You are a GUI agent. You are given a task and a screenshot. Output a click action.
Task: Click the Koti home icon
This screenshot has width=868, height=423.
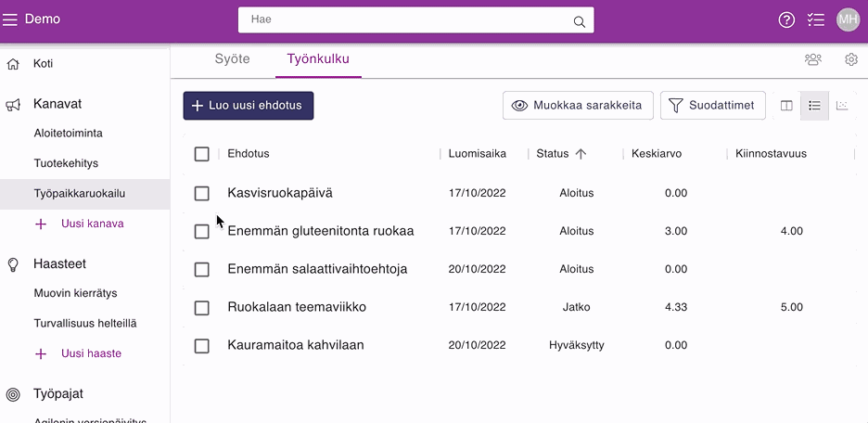13,64
